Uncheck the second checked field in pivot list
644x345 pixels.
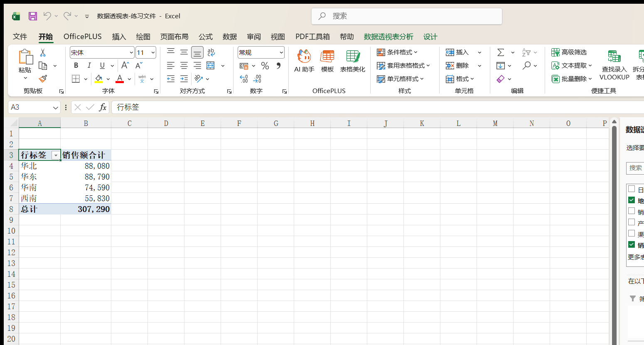click(632, 244)
